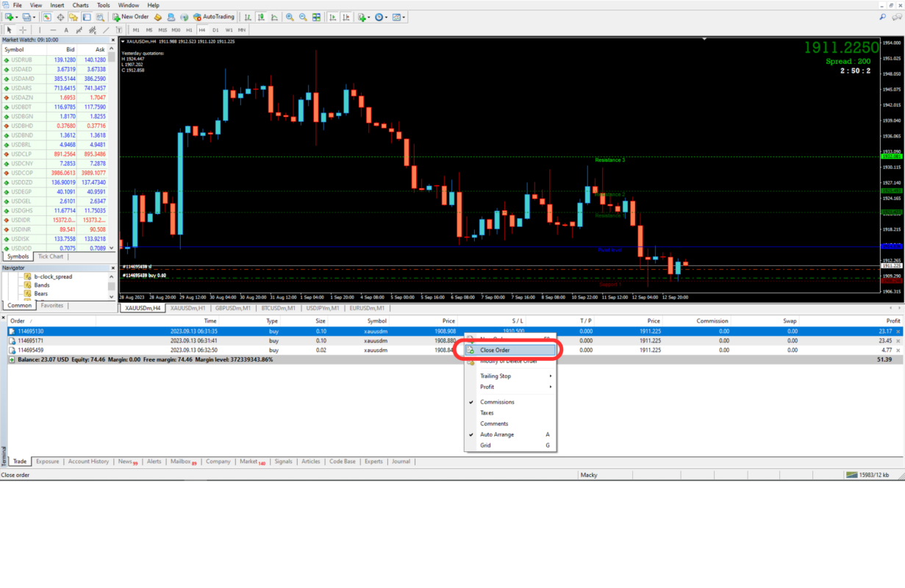905x588 pixels.
Task: Select the Text box T tool
Action: [119, 30]
